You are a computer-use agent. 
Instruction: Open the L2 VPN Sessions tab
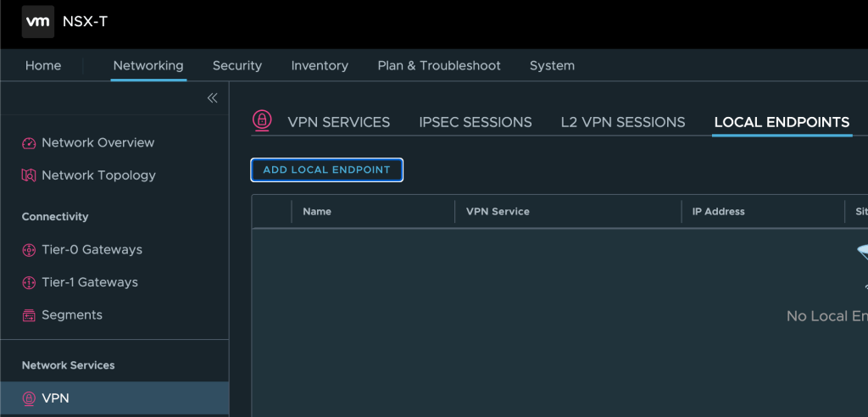623,122
